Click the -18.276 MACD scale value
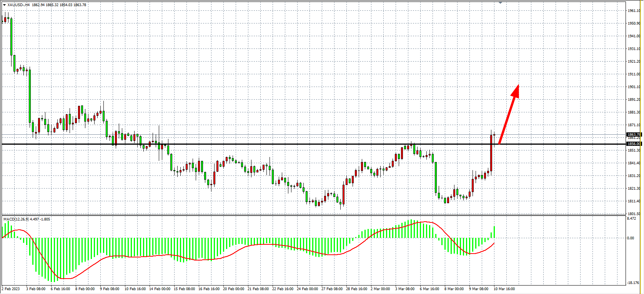The width and height of the screenshot is (644, 294). 633,283
